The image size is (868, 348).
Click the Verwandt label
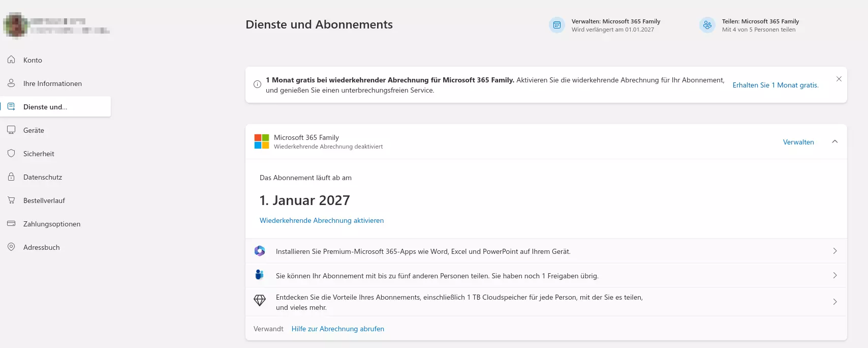click(268, 329)
